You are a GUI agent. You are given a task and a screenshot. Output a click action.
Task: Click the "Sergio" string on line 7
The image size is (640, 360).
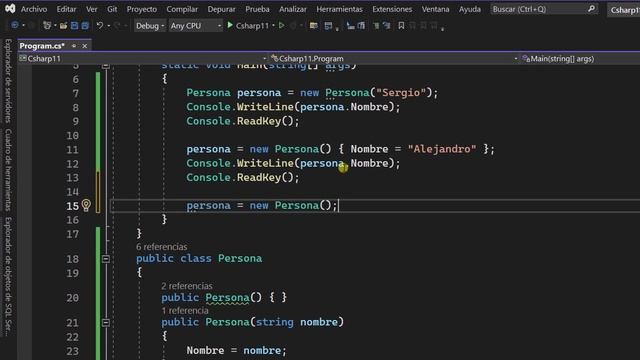pyautogui.click(x=401, y=93)
